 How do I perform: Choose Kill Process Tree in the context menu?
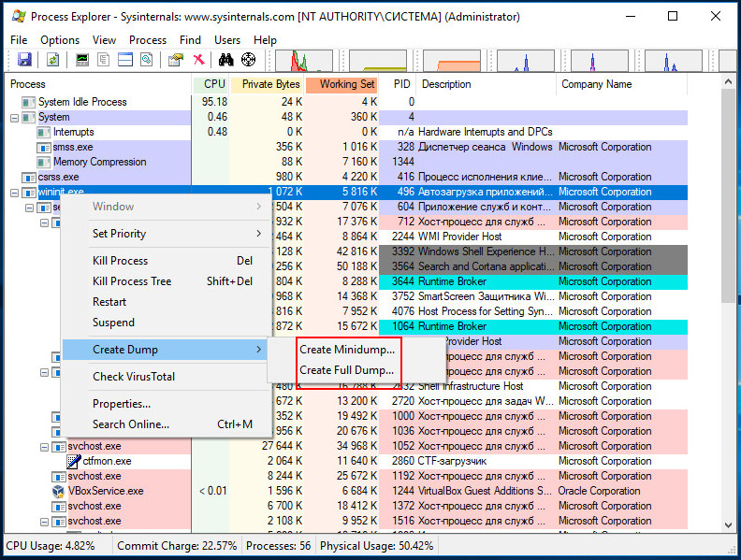[167, 281]
